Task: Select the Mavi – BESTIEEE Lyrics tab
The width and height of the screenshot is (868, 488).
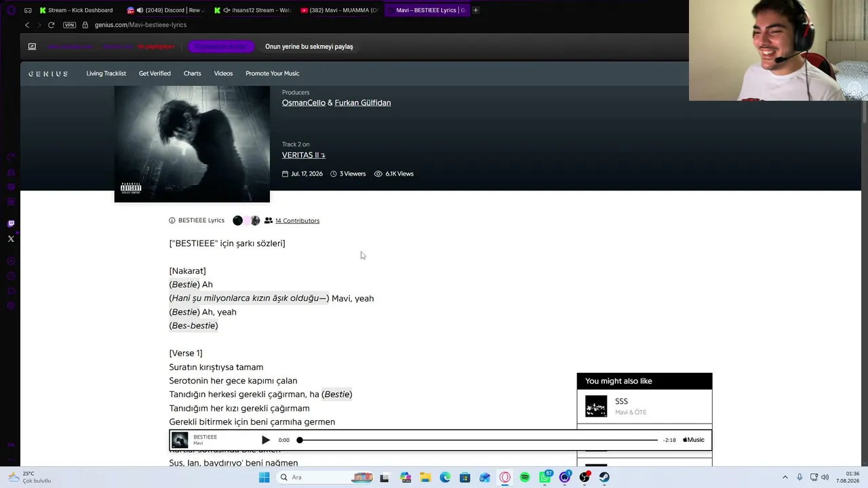Action: pos(427,10)
